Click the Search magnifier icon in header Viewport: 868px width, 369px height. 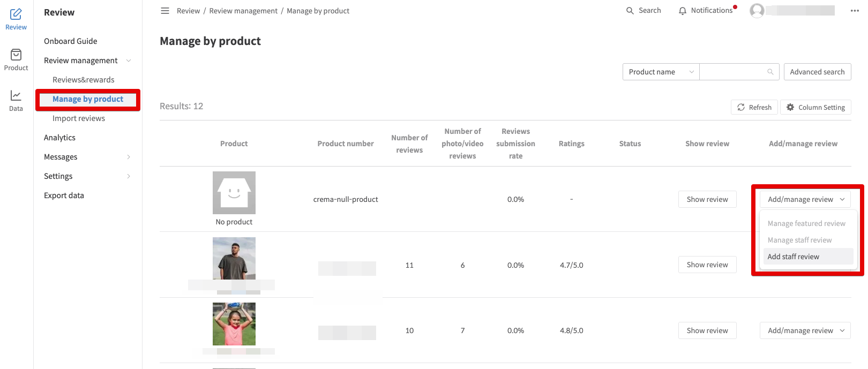[x=630, y=11]
